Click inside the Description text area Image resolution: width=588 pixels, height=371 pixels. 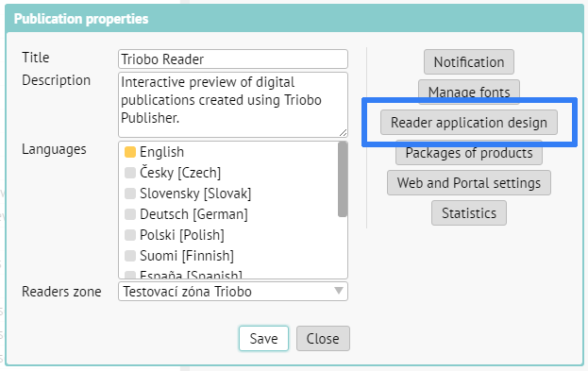[233, 105]
